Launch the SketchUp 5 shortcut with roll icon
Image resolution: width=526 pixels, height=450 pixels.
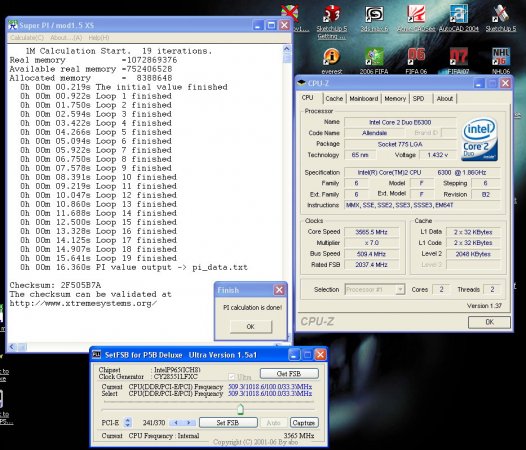[501, 18]
